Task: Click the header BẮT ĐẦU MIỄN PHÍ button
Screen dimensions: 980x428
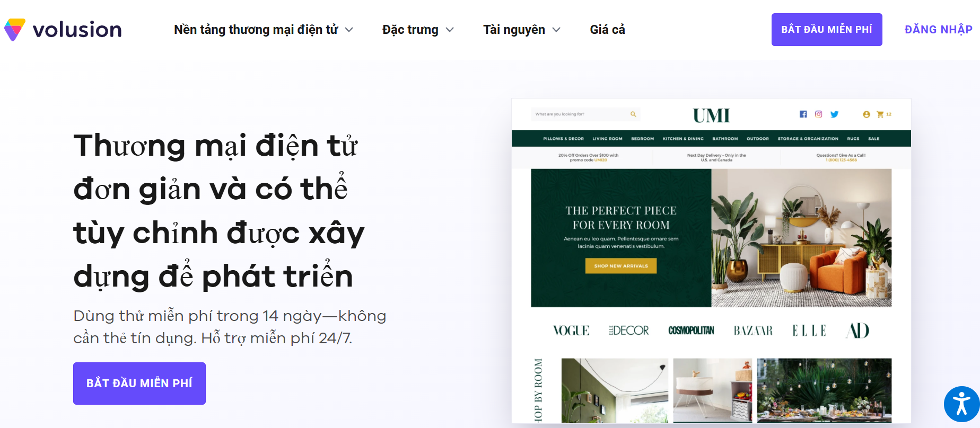Action: (826, 30)
